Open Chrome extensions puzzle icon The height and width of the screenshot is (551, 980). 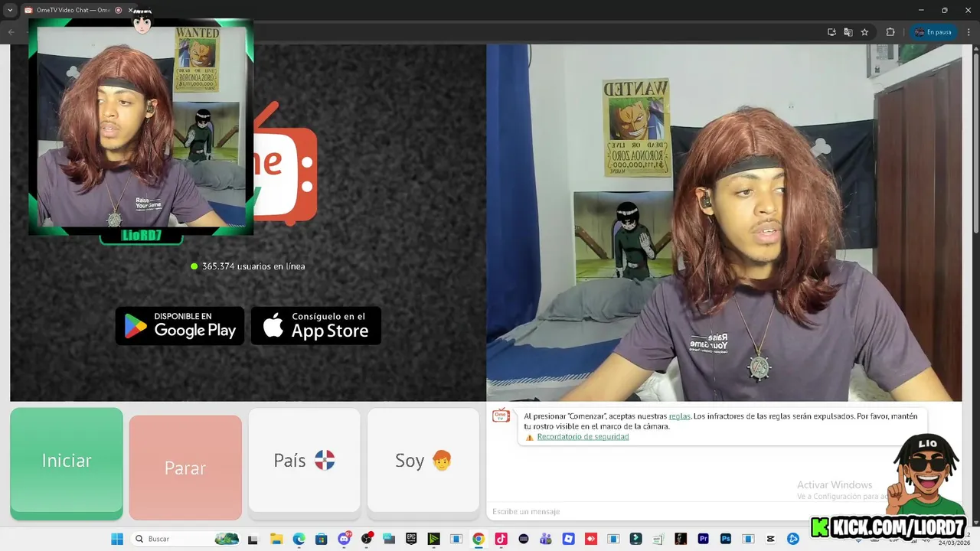point(890,32)
